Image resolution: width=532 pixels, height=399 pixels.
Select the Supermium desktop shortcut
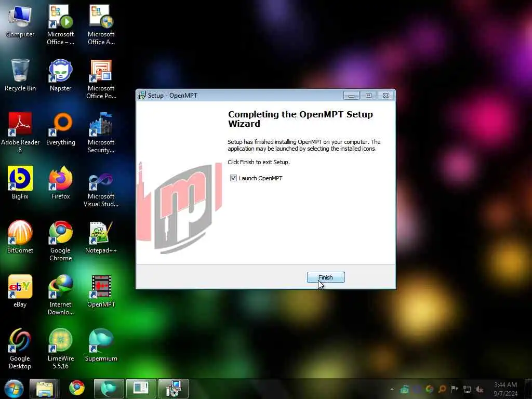point(101,345)
